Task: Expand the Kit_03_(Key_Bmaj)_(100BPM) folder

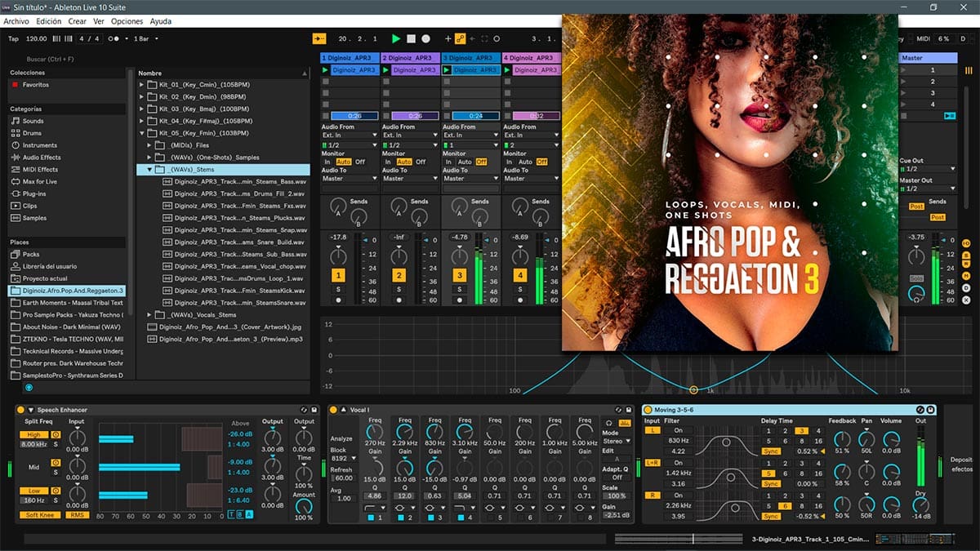Action: pyautogui.click(x=141, y=109)
